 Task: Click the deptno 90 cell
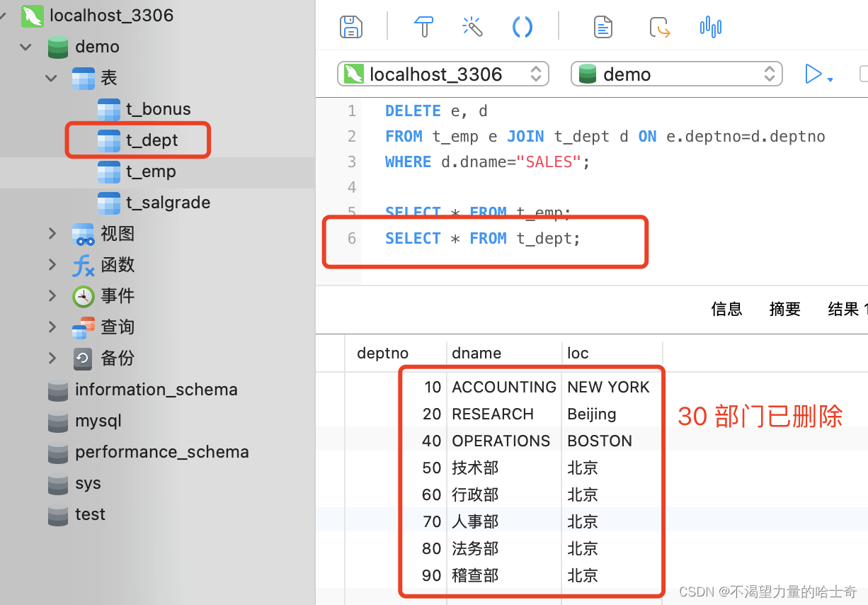tap(431, 575)
